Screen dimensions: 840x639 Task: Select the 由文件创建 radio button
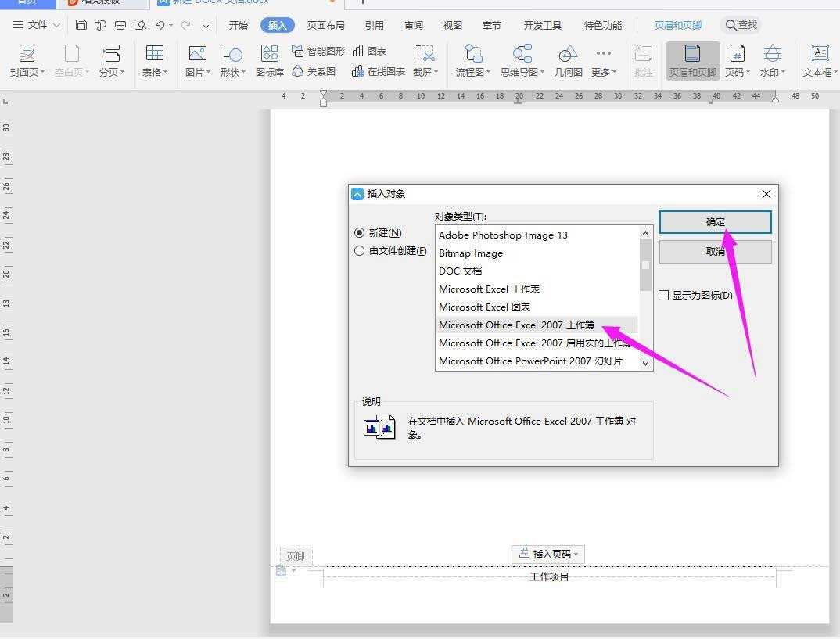click(360, 250)
